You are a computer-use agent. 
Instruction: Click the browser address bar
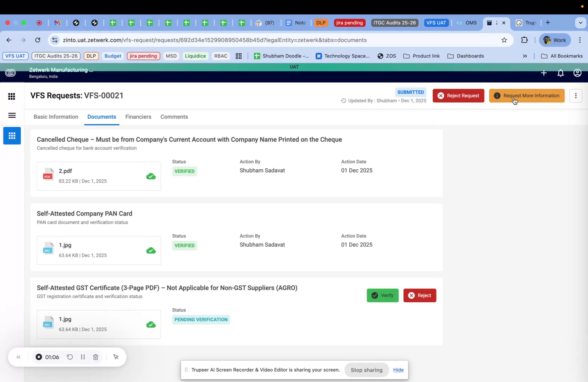213,40
